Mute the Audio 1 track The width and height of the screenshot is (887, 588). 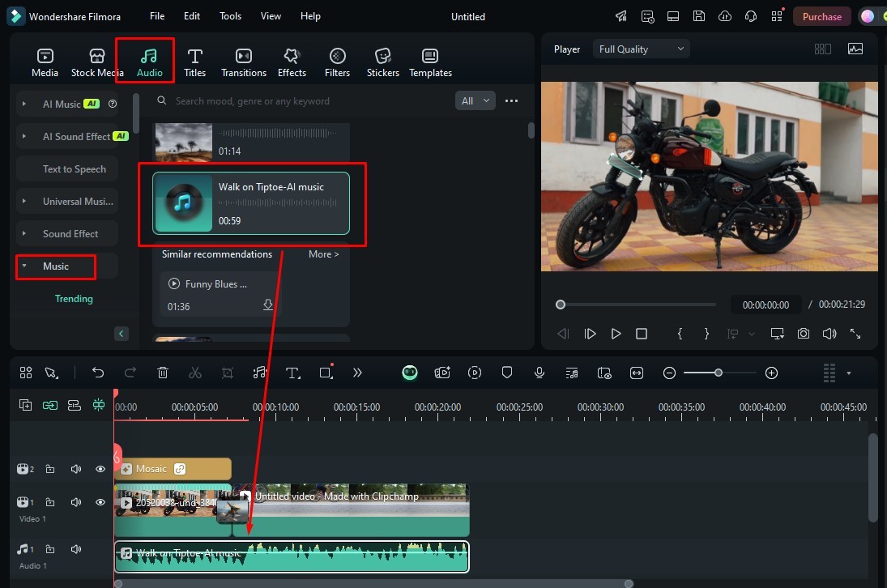pyautogui.click(x=76, y=549)
